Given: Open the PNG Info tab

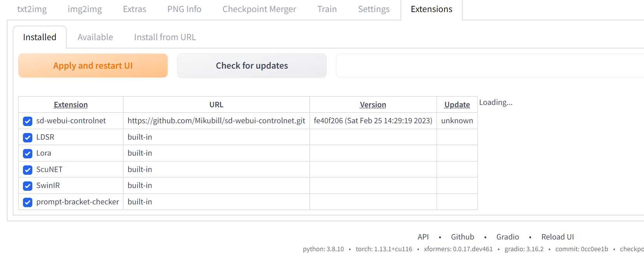Looking at the screenshot, I should [x=184, y=9].
